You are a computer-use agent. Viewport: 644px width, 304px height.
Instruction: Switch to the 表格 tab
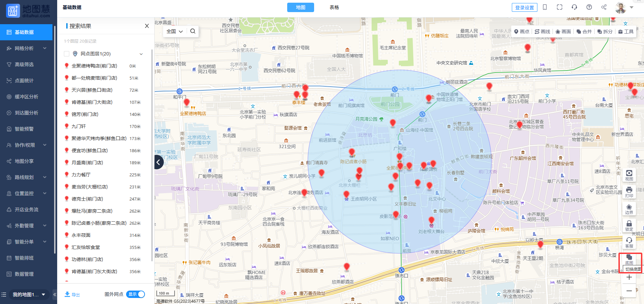334,7
